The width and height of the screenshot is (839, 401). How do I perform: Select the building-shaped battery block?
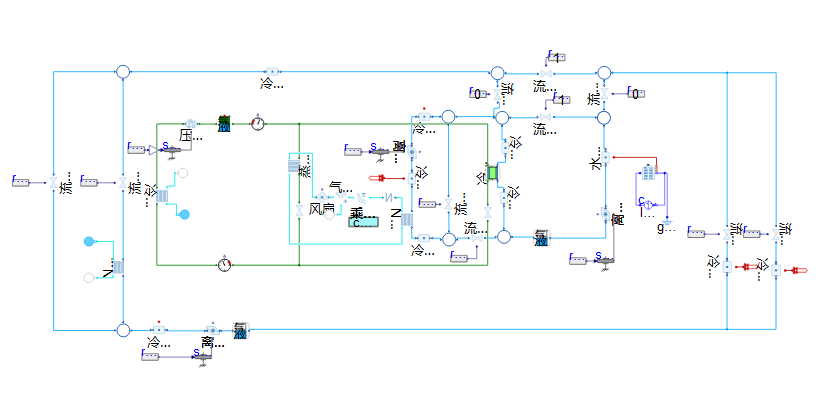[647, 174]
